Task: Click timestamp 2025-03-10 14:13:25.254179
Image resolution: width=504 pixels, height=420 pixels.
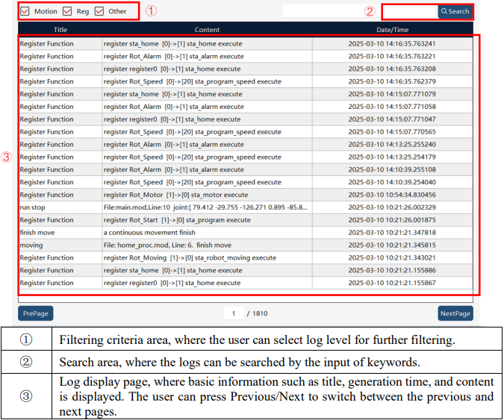Action: tap(392, 157)
